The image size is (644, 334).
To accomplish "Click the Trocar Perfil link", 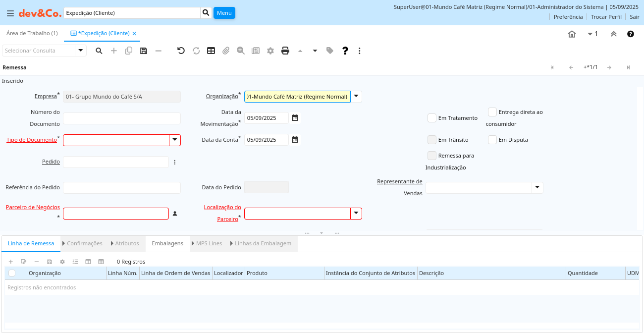I will tap(606, 17).
